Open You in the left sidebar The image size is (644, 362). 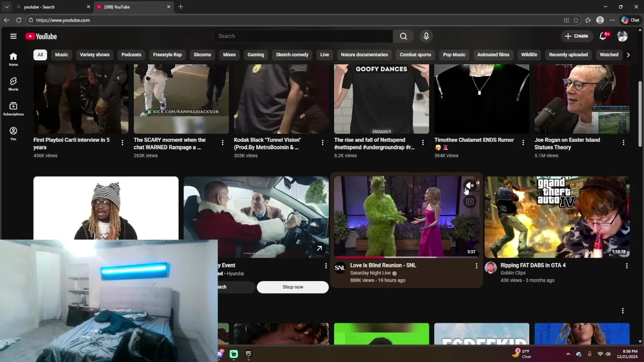click(14, 133)
